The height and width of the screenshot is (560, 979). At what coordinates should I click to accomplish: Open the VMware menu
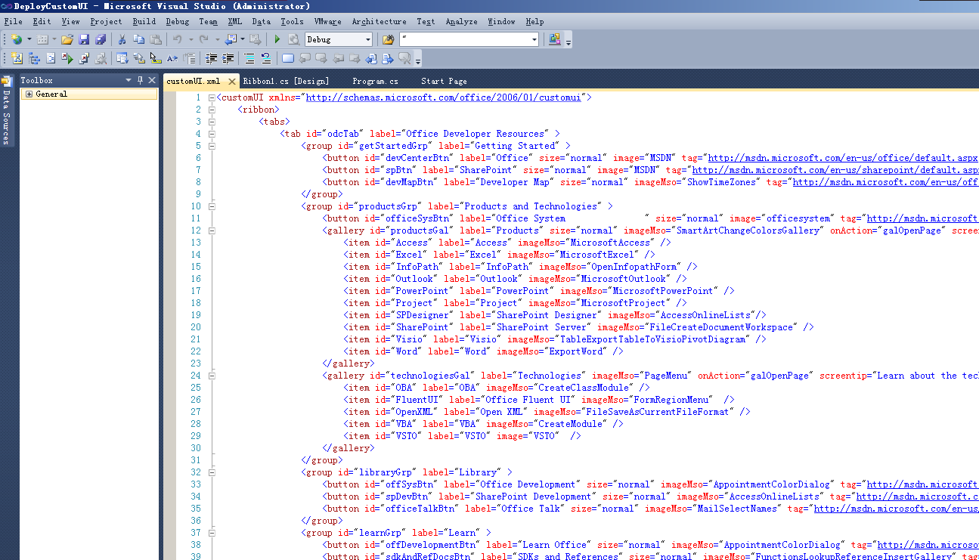point(327,21)
